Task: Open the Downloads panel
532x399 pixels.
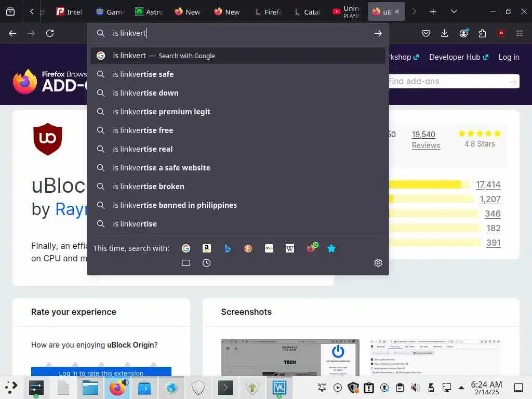Action: point(445,33)
